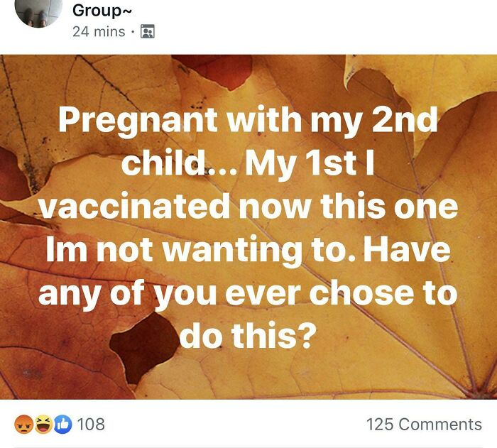497x448 pixels.
Task: Click the word "Pregnant" in the post
Action: (x=137, y=120)
